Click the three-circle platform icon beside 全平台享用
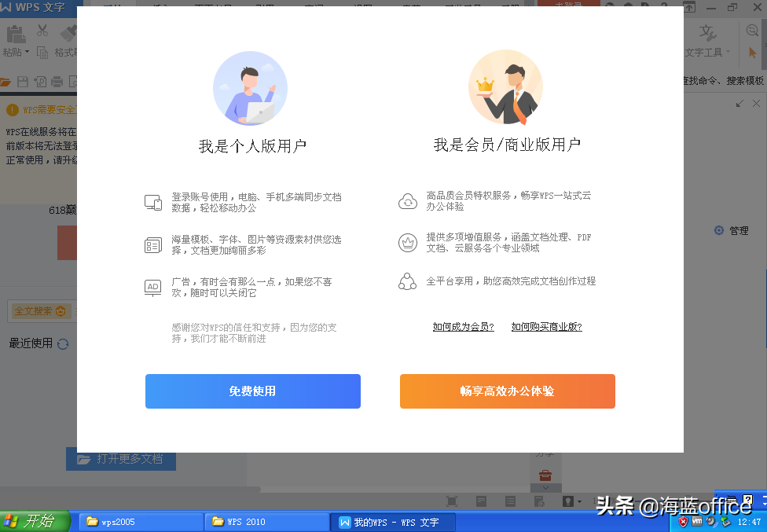The height and width of the screenshot is (532, 767). point(407,281)
